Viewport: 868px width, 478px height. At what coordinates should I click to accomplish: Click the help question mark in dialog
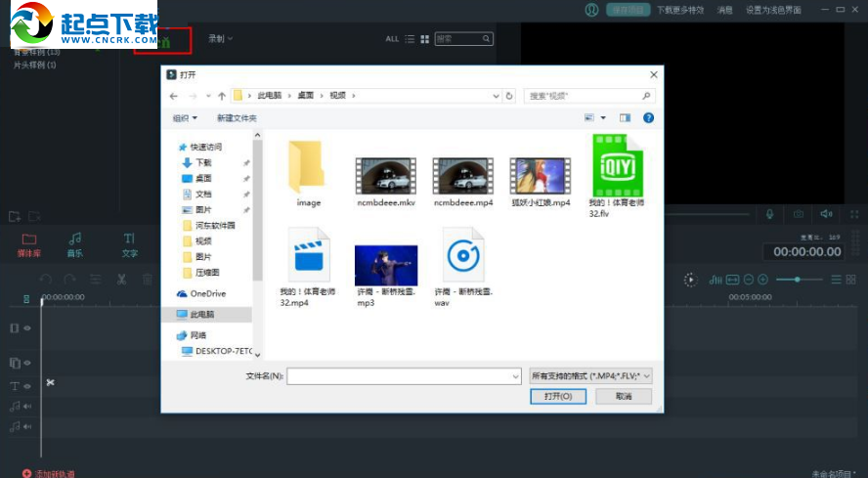pyautogui.click(x=648, y=117)
